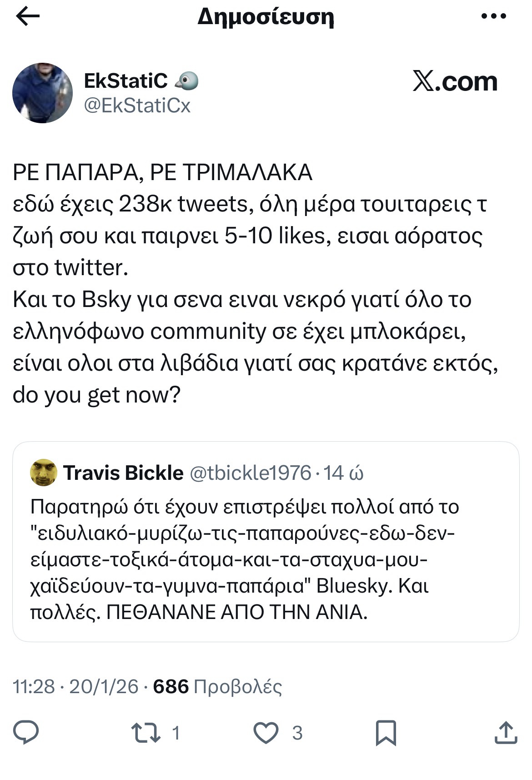This screenshot has height=780, width=532.
Task: Open the 686 Προβολές view count
Action: pyautogui.click(x=217, y=686)
